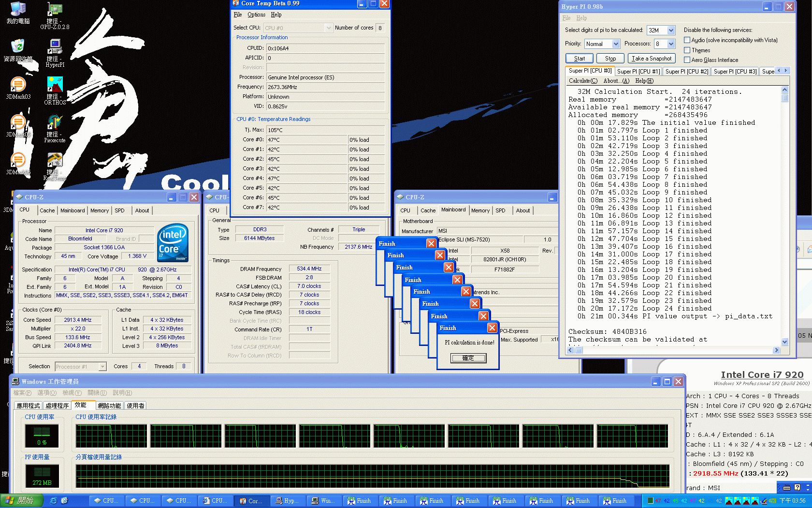Open the Processor #1 selection dropdown in CPU-Z

102,367
